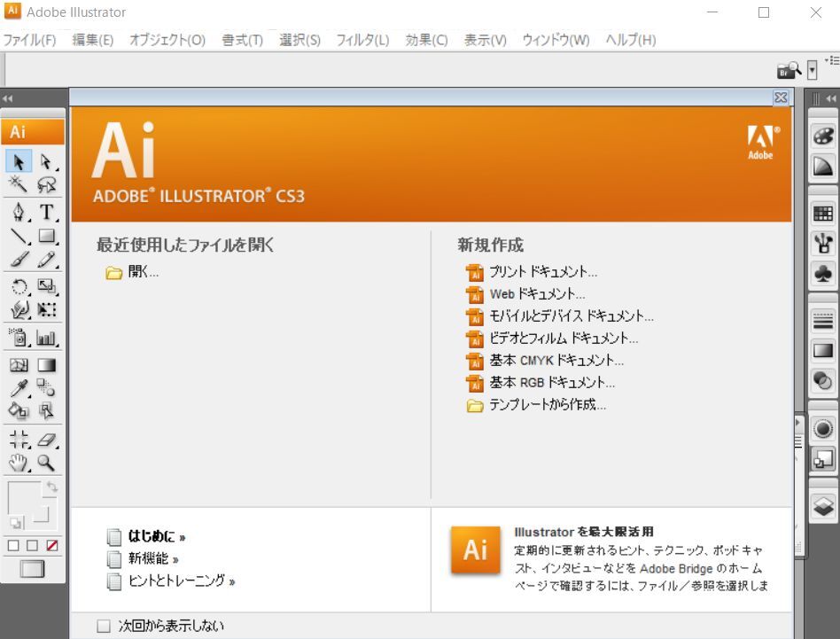Activate the Rotate tool
The width and height of the screenshot is (840, 639).
[x=19, y=286]
